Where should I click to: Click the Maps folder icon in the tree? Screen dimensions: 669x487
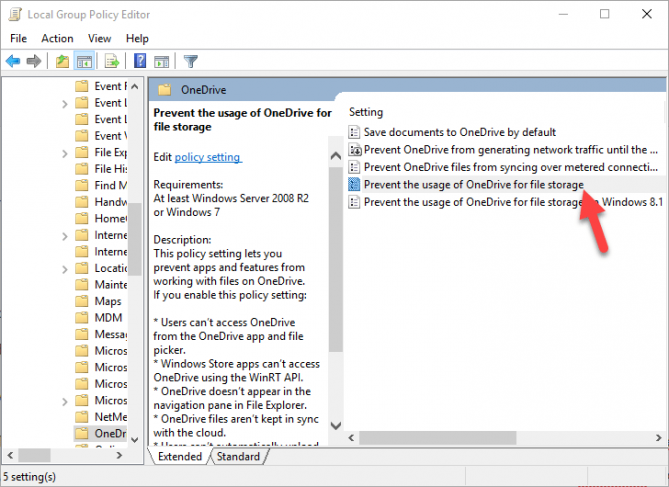(81, 301)
